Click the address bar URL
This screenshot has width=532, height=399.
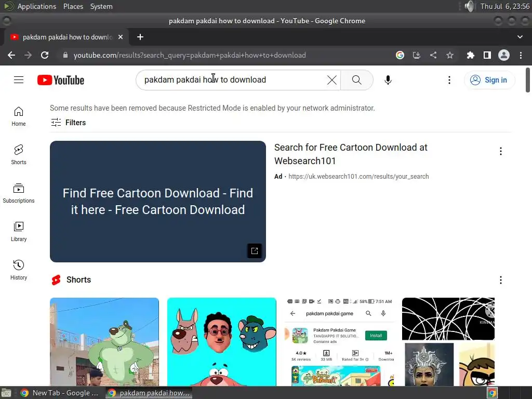point(190,55)
